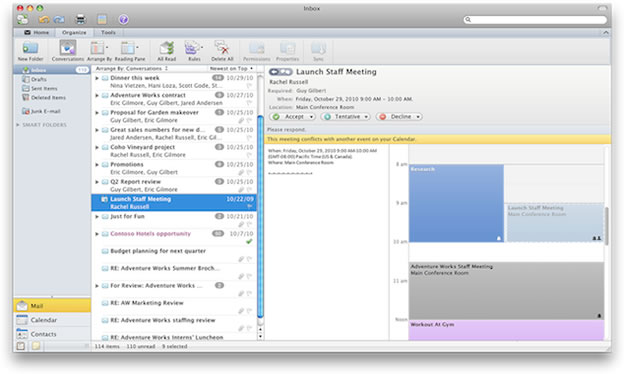The height and width of the screenshot is (374, 624).
Task: Open Budget planning for next quarter message
Action: click(174, 255)
